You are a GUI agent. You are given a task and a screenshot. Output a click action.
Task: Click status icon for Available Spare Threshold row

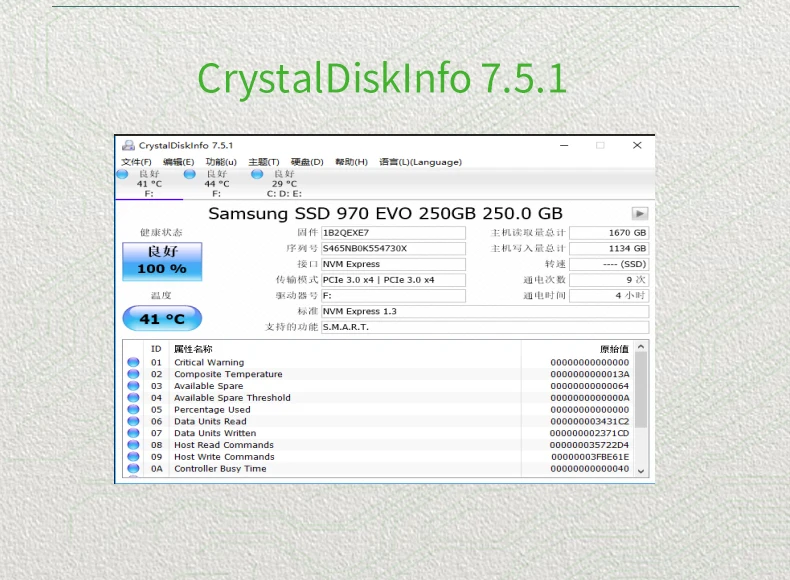pyautogui.click(x=133, y=398)
